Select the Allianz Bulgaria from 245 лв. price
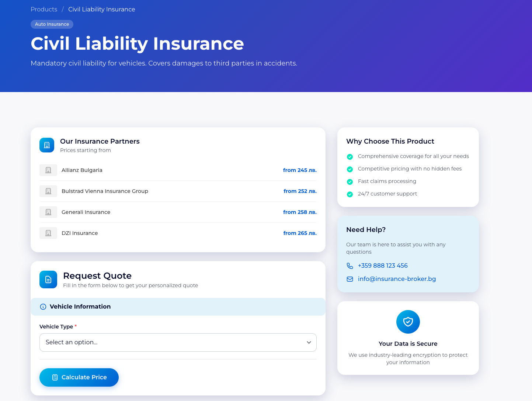 click(300, 170)
